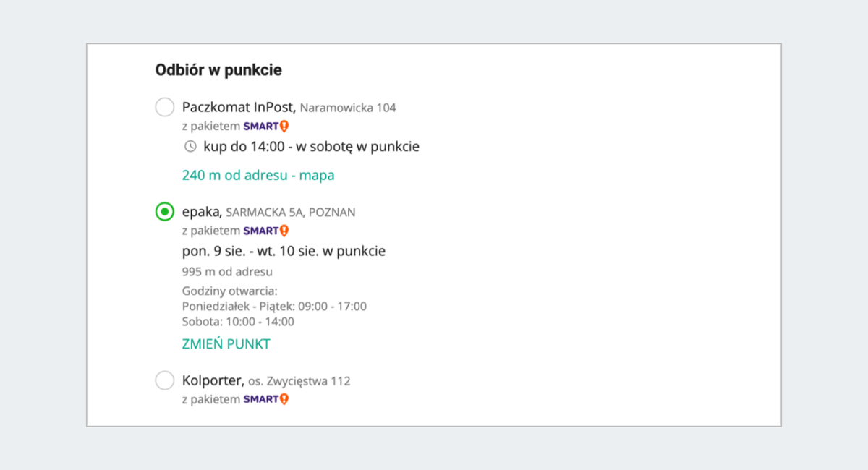The image size is (868, 470).
Task: Open the "240 m od adresu - mapa" link
Action: click(x=258, y=175)
